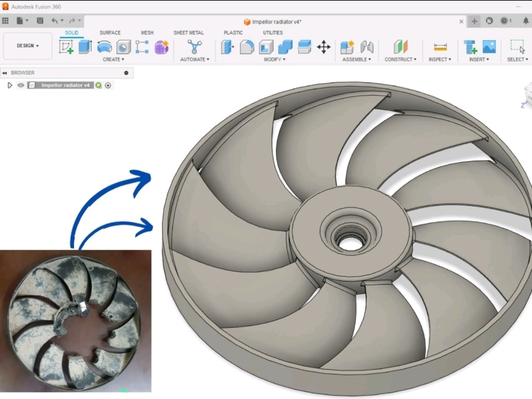Image resolution: width=532 pixels, height=399 pixels.
Task: Toggle visibility of Impellor radiator v4
Action: click(21, 86)
